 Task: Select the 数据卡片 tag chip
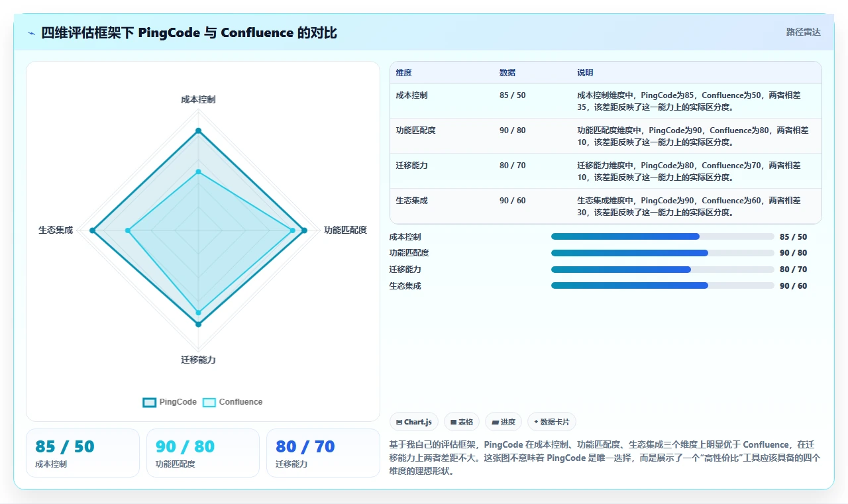552,422
